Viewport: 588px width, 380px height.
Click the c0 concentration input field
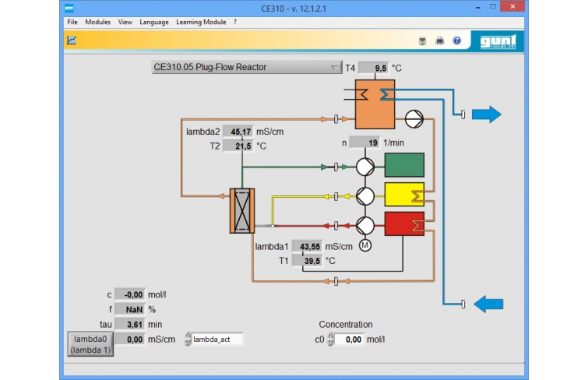click(x=349, y=340)
